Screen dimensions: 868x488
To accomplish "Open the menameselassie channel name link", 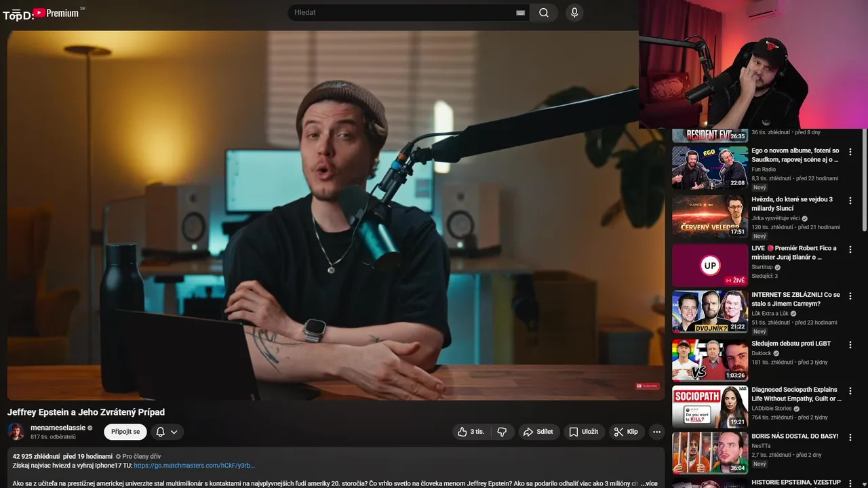I will [58, 428].
